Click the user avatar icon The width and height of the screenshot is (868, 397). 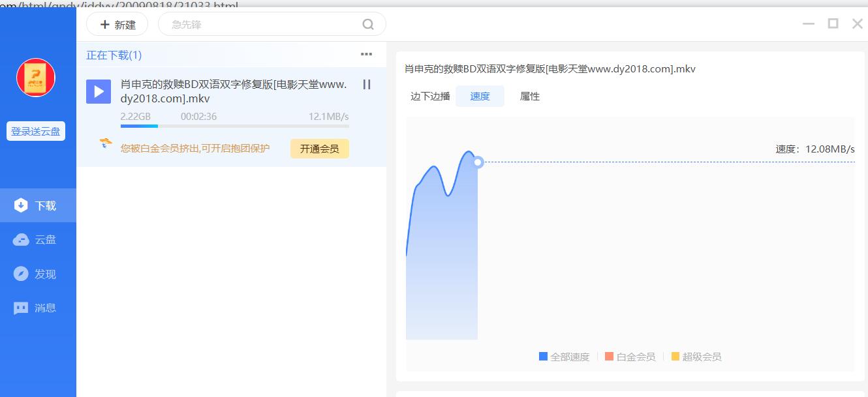[x=36, y=77]
